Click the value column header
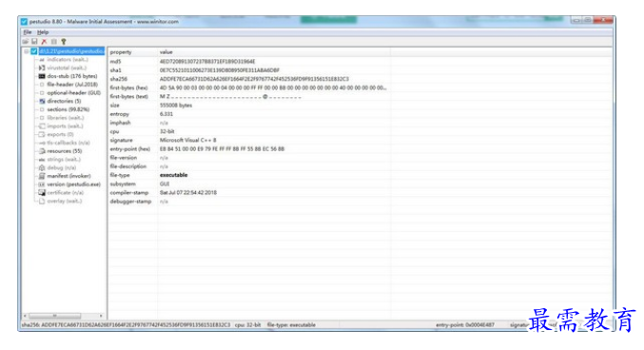The height and width of the screenshot is (350, 644). (x=274, y=52)
